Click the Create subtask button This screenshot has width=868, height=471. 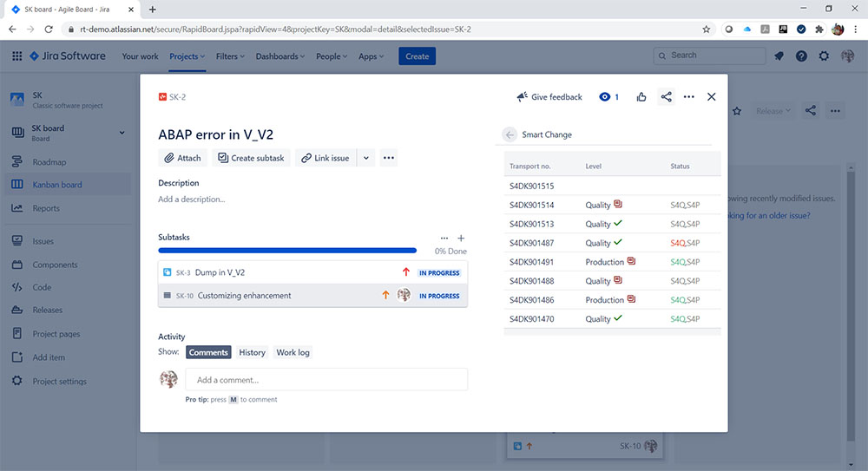[x=251, y=158]
